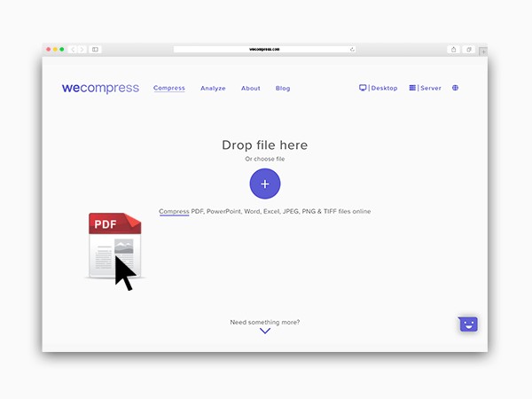Maximize the window with green button
Viewport: 532px width, 399px height.
pyautogui.click(x=62, y=50)
